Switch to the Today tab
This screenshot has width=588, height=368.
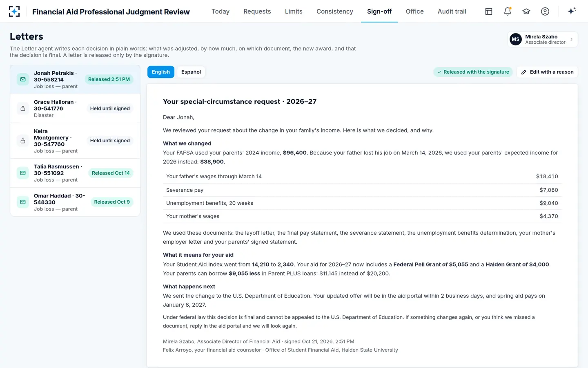pos(220,11)
